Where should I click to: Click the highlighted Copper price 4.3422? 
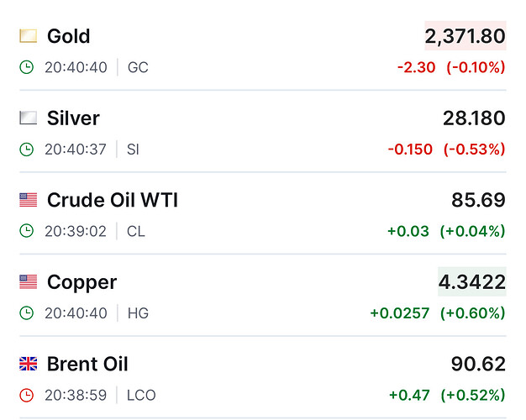click(x=472, y=281)
